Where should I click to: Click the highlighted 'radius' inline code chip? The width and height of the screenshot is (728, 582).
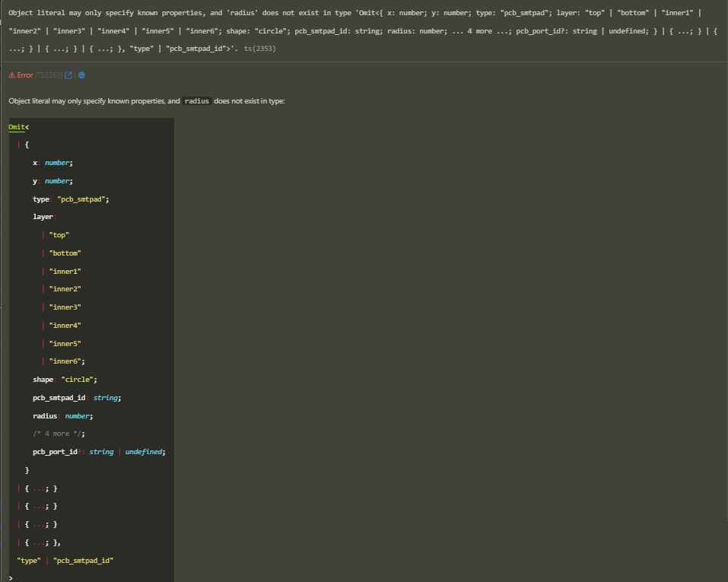[x=197, y=101]
